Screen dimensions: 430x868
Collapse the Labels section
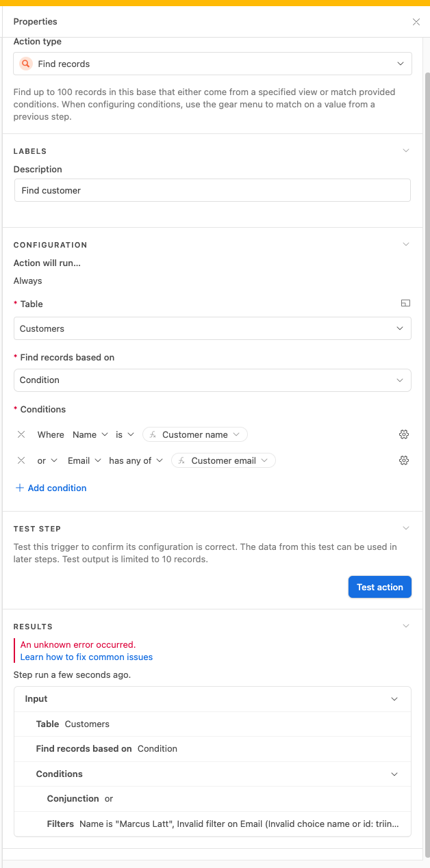pyautogui.click(x=406, y=150)
